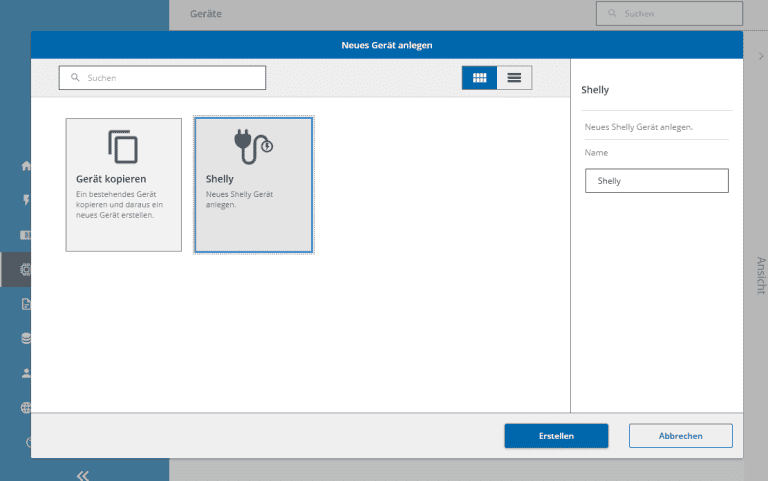This screenshot has height=481, width=768.
Task: Open the lightning bolt sidebar icon
Action: pos(26,200)
